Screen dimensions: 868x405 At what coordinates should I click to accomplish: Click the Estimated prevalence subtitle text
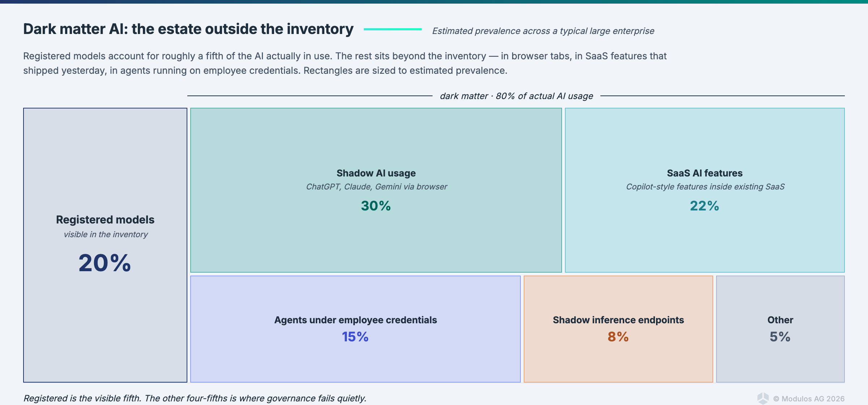click(x=543, y=31)
